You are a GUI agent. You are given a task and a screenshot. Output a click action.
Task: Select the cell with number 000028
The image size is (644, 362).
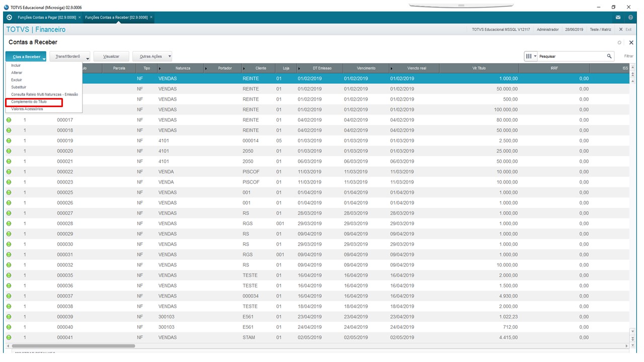(x=65, y=224)
